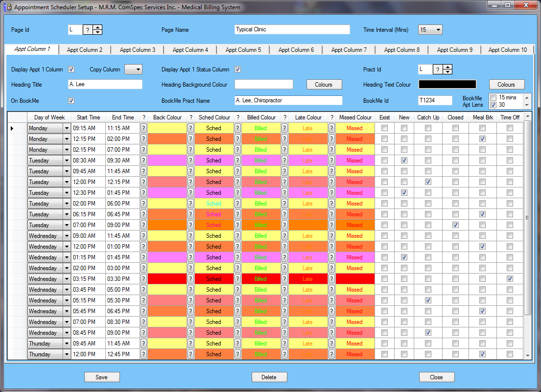Click the Pract Id question mark lookup button
This screenshot has width=541, height=392.
(x=438, y=69)
